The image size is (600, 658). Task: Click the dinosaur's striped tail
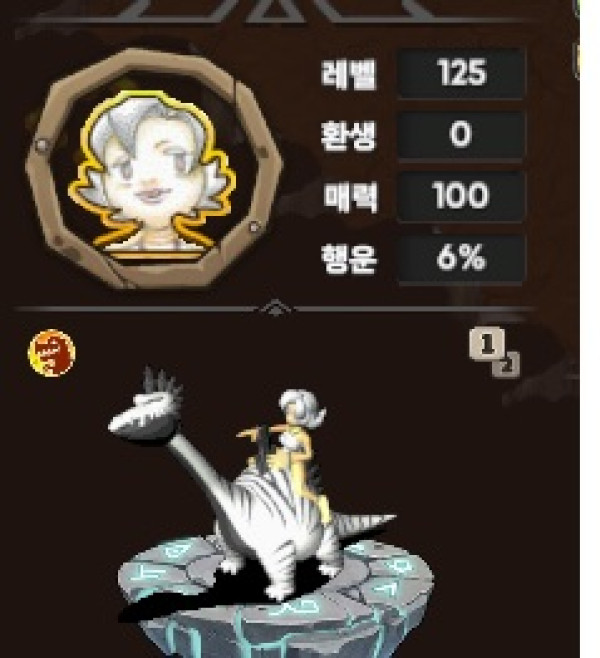(x=363, y=524)
